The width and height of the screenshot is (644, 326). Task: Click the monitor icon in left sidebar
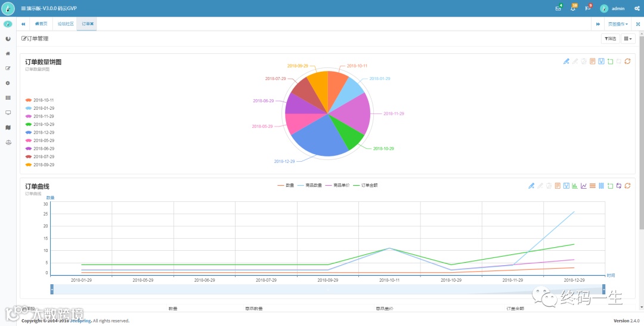tap(8, 113)
